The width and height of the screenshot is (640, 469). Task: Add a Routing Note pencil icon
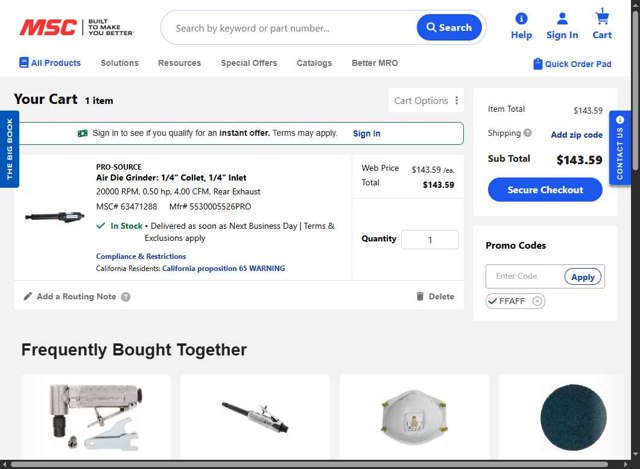point(28,296)
